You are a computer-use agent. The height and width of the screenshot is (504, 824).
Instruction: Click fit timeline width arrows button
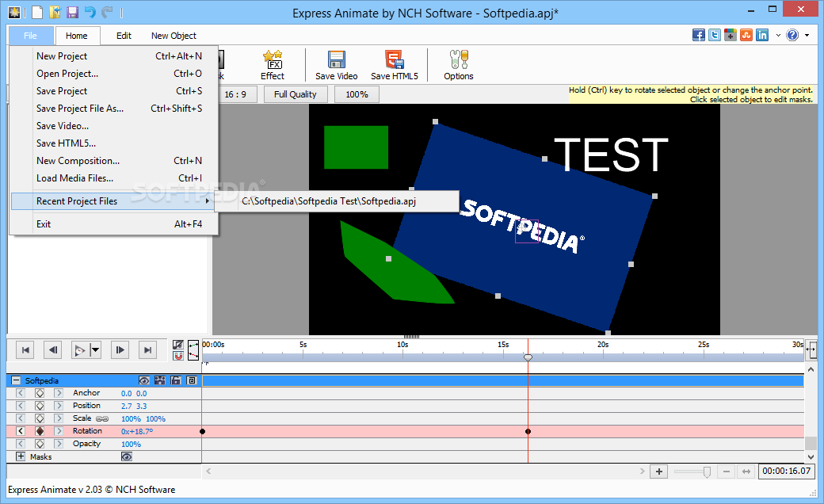(x=746, y=472)
